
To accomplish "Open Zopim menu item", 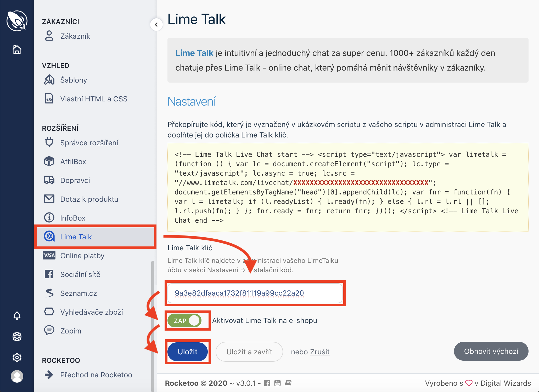I will (x=71, y=331).
